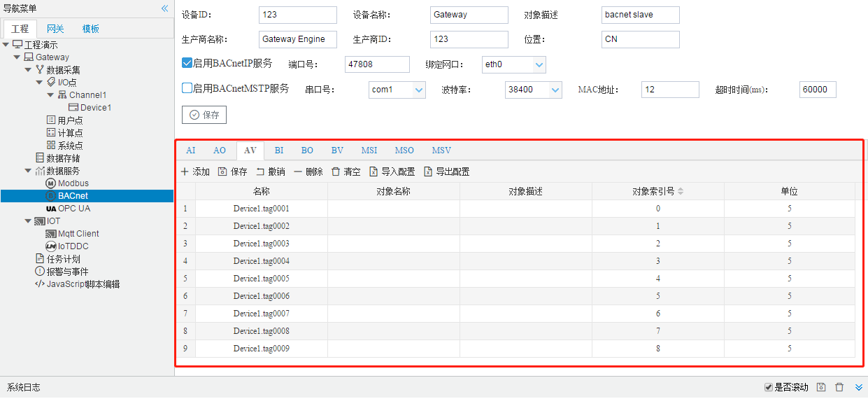Click 导出配置 to export configuration
Image resolution: width=868 pixels, height=413 pixels.
click(447, 171)
